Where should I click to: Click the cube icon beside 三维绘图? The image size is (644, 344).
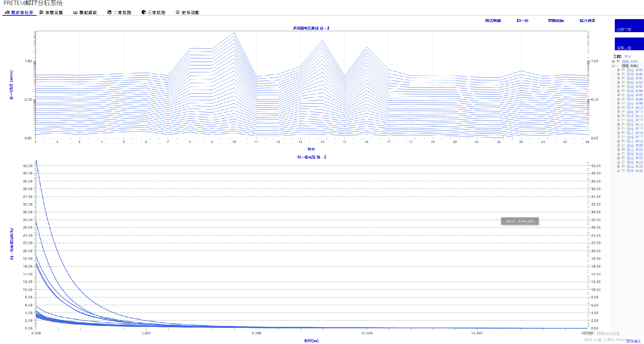coord(144,12)
